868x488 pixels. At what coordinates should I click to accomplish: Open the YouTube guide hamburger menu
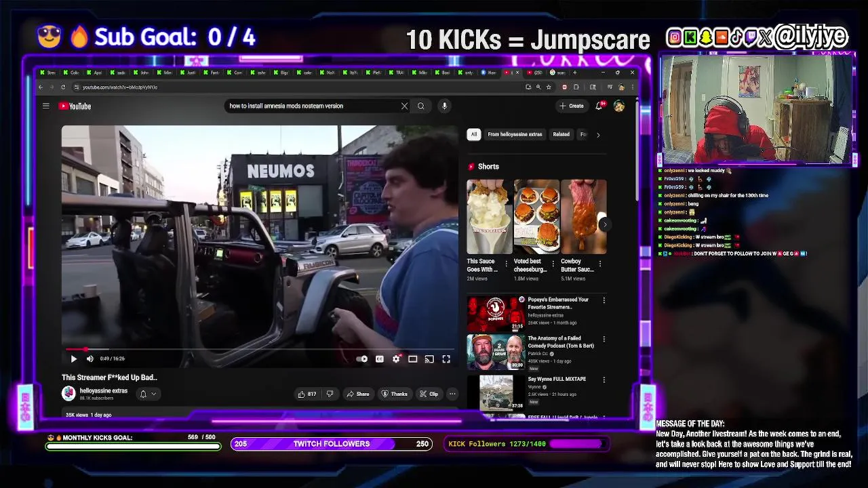pos(45,106)
